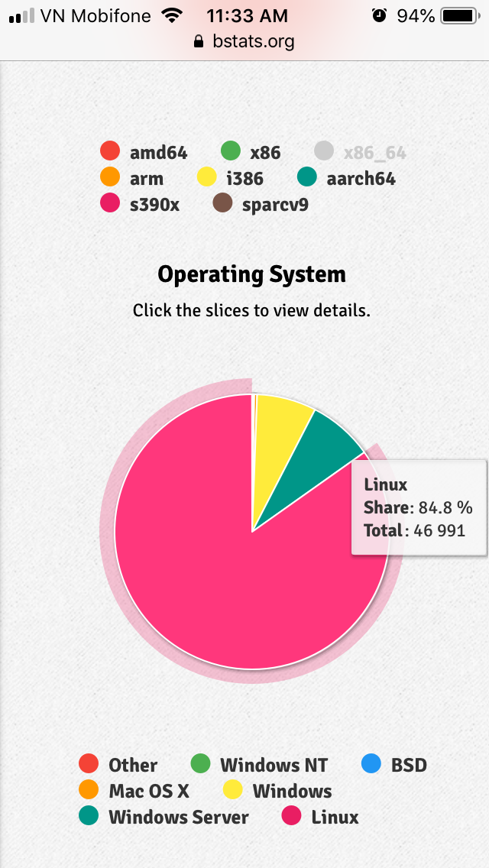The image size is (489, 868).
Task: Click the yellow Windows legend dot
Action: [233, 790]
